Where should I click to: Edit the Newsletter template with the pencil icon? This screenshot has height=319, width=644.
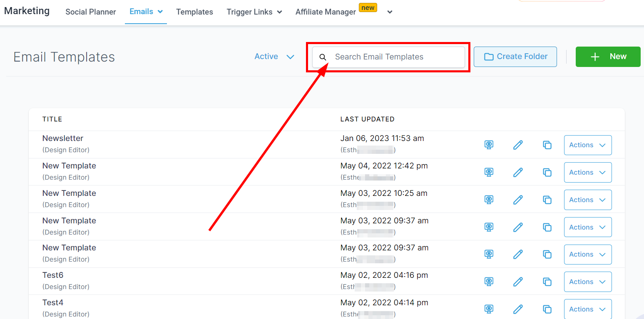[518, 145]
